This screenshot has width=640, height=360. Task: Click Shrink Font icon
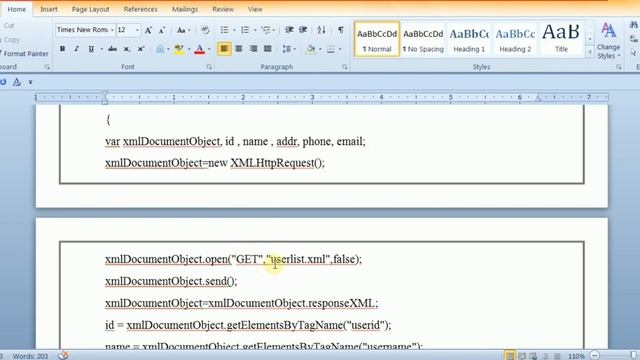click(x=162, y=30)
